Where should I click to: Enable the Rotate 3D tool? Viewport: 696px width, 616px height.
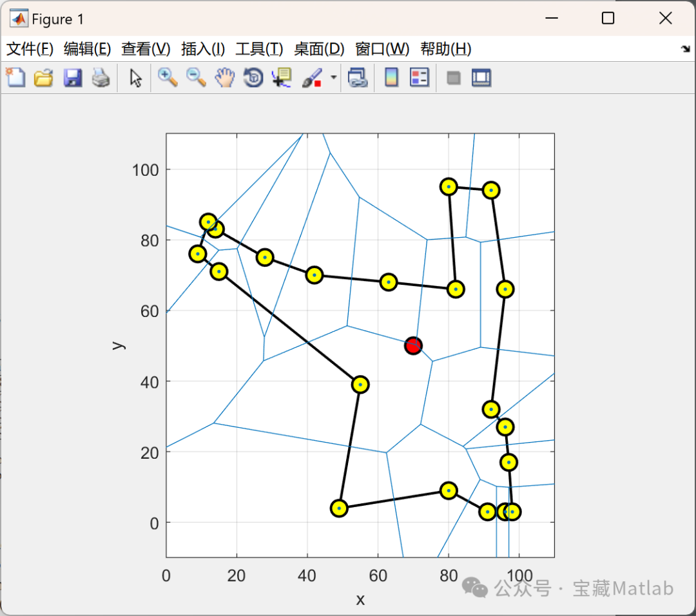click(x=253, y=78)
